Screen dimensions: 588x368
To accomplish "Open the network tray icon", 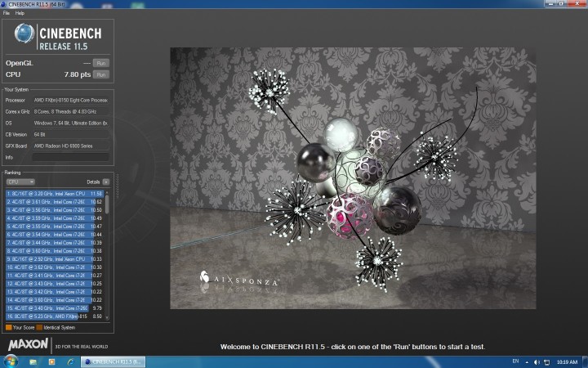I will [x=546, y=362].
